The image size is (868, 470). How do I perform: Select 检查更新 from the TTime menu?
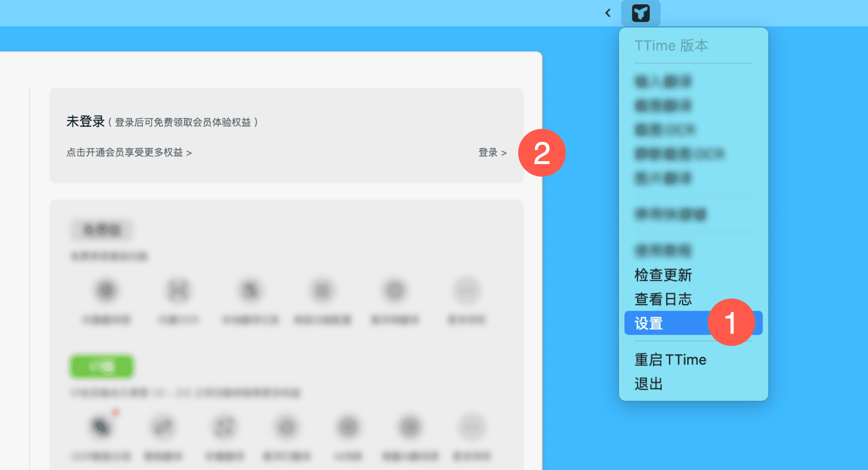[x=663, y=275]
